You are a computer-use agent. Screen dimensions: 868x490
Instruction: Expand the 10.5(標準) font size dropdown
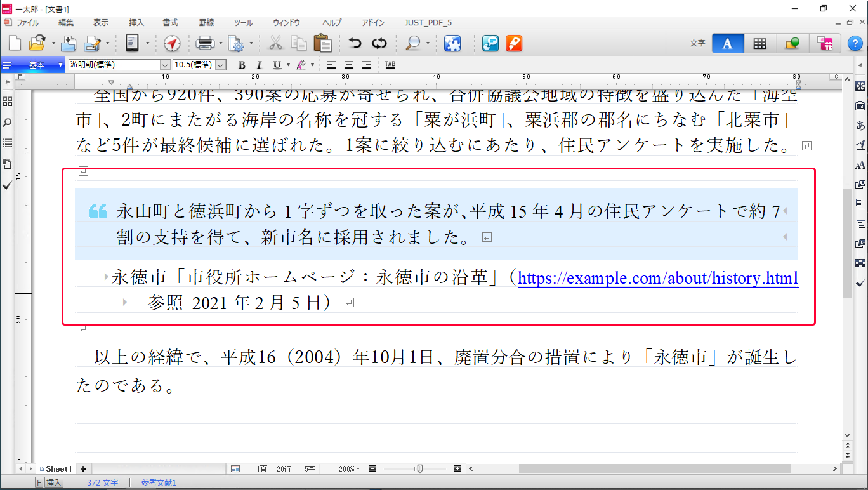221,65
